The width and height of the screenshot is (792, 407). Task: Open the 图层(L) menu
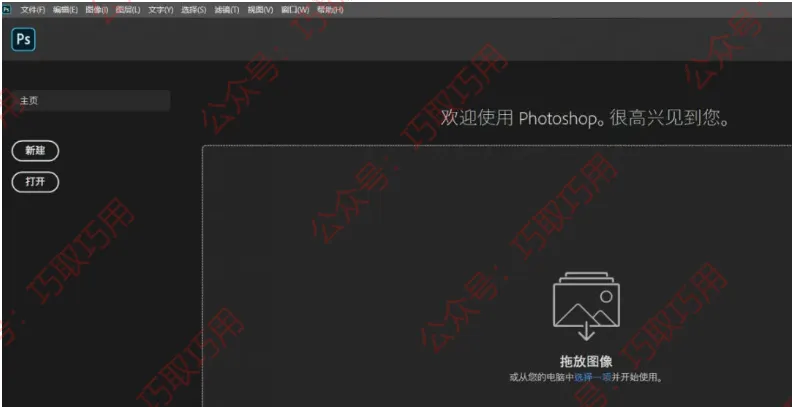[x=128, y=10]
